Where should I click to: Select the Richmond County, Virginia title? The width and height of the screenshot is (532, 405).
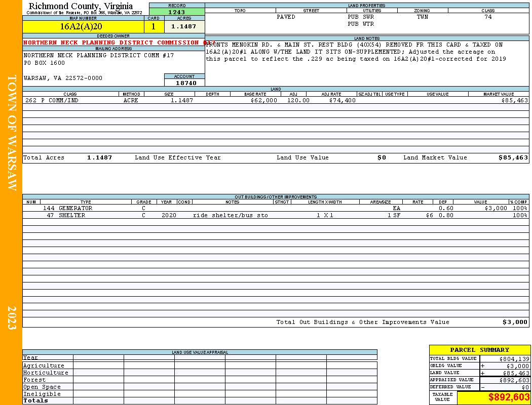pyautogui.click(x=81, y=6)
